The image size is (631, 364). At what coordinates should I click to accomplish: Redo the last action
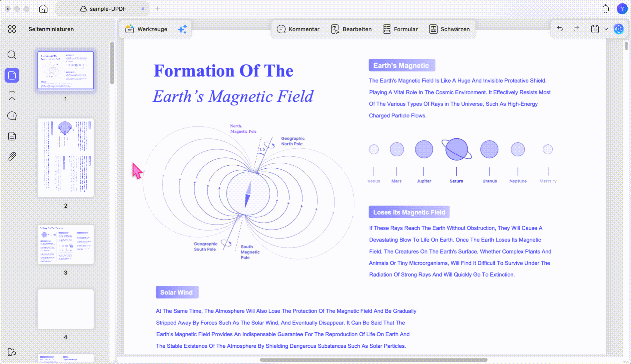(x=576, y=29)
